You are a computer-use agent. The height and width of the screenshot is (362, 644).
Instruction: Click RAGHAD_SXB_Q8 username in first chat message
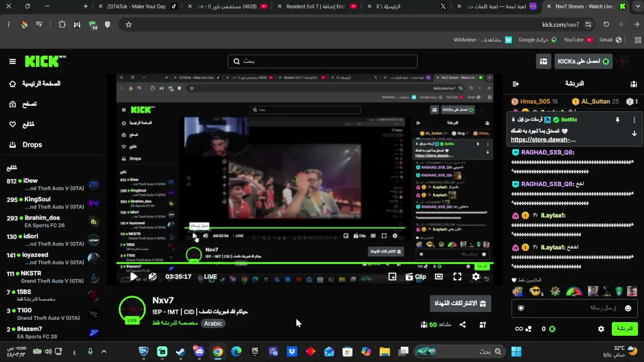pos(547,152)
